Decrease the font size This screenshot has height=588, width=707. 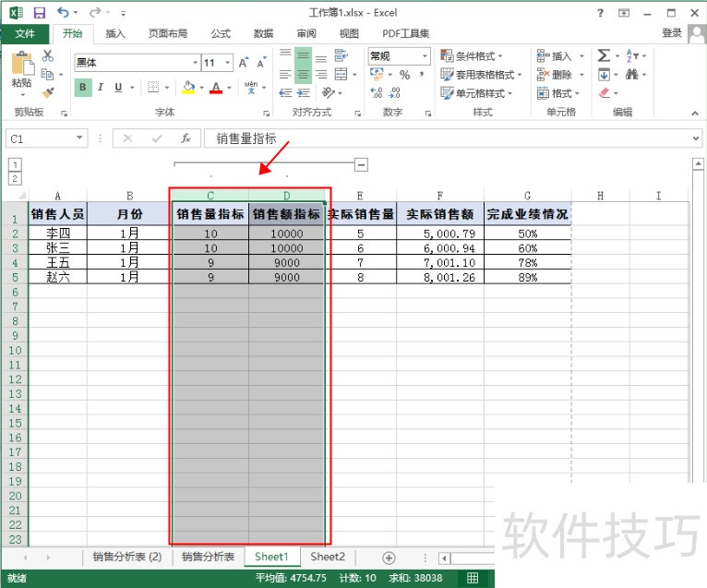pos(261,63)
